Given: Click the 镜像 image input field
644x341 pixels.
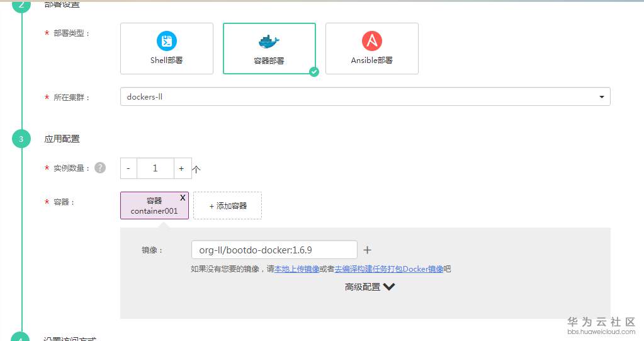Looking at the screenshot, I should click(274, 250).
